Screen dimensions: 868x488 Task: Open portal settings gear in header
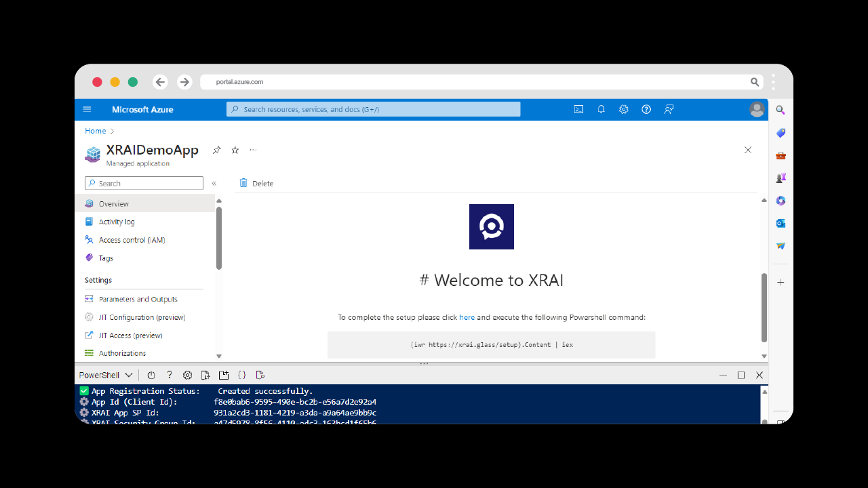624,109
